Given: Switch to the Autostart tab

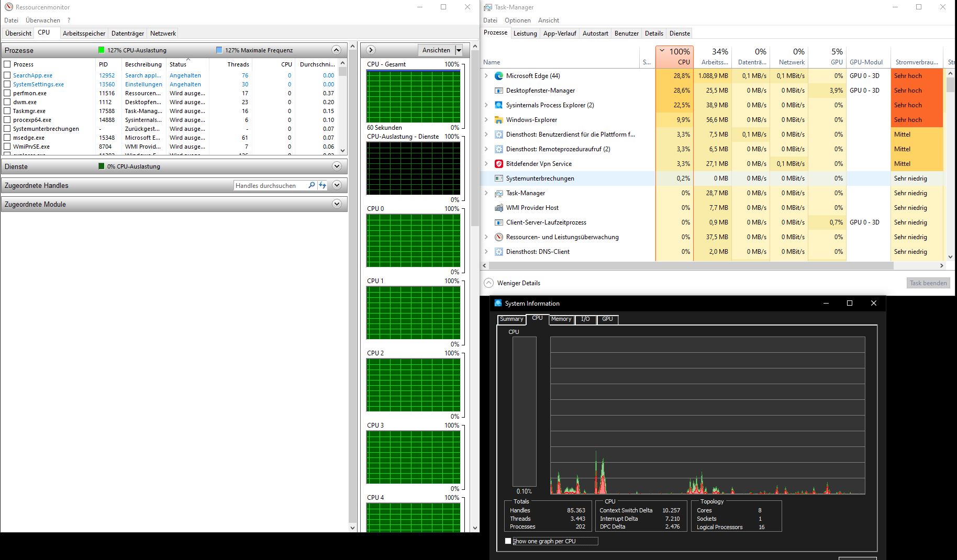Looking at the screenshot, I should click(595, 33).
